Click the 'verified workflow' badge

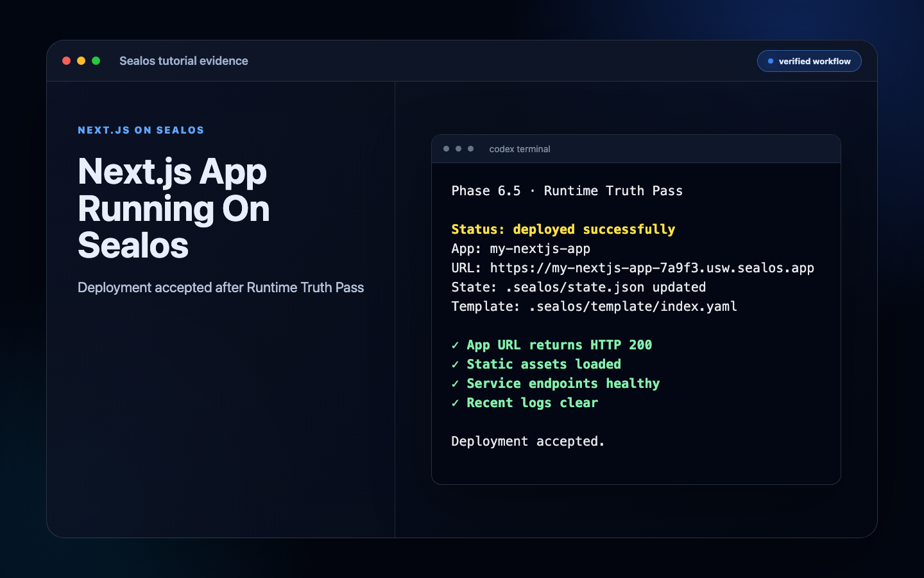click(809, 61)
